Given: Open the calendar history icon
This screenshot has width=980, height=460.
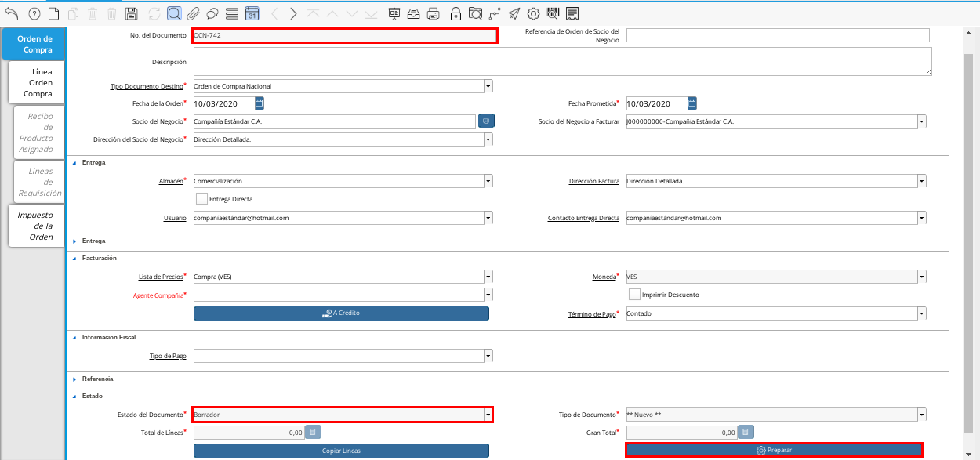Looking at the screenshot, I should [x=252, y=13].
